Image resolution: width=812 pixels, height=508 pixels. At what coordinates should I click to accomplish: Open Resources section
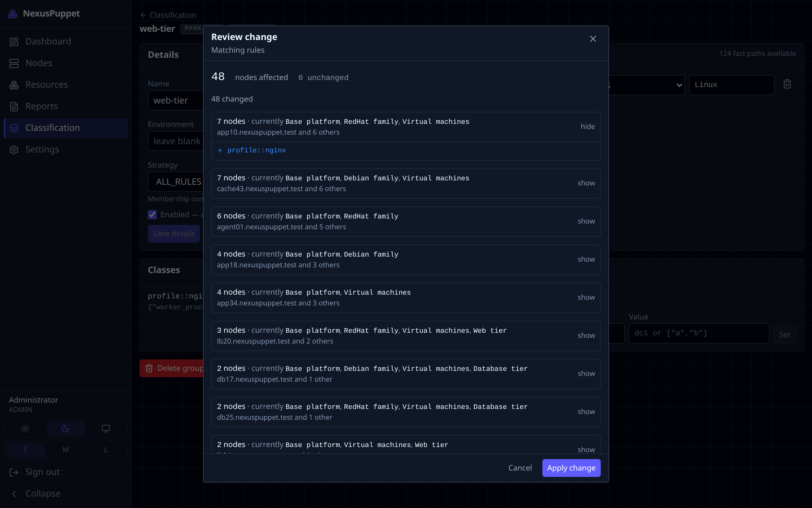[x=65, y=85]
